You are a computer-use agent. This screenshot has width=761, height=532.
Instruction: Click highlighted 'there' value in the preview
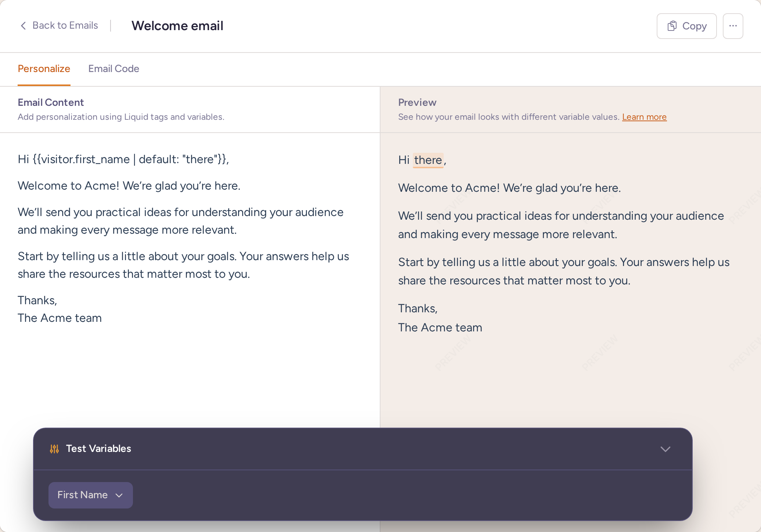(x=428, y=160)
